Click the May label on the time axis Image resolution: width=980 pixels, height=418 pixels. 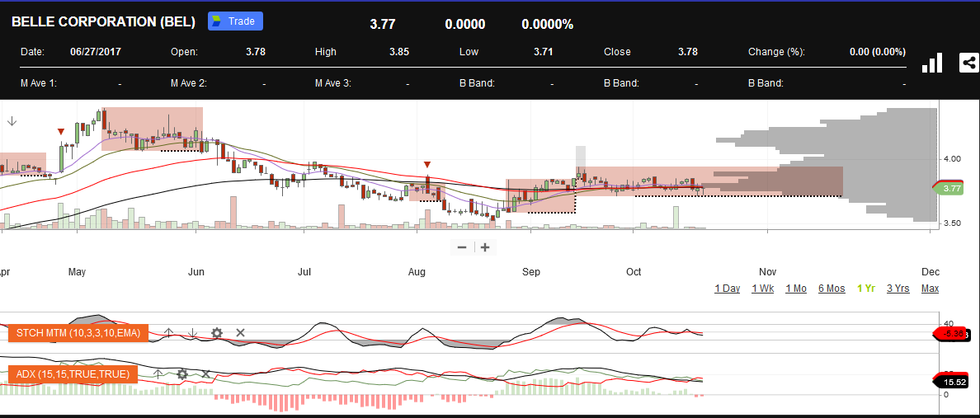[77, 272]
